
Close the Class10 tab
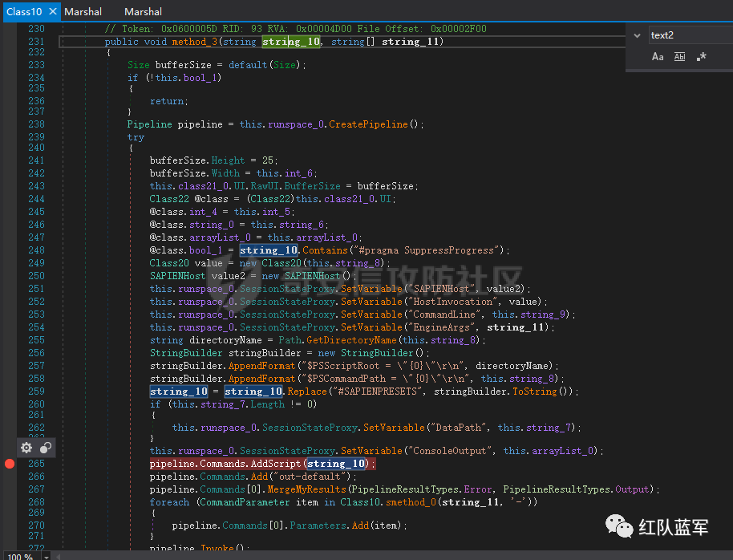click(x=53, y=11)
